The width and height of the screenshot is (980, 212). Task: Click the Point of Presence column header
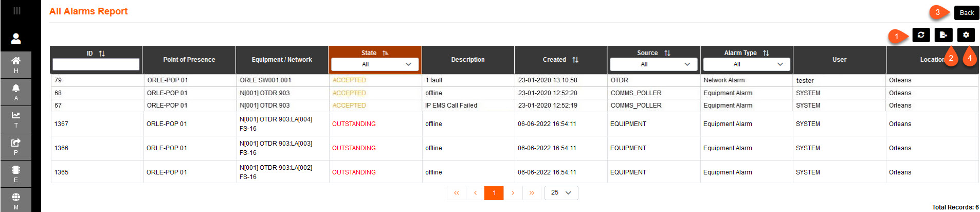coord(189,60)
